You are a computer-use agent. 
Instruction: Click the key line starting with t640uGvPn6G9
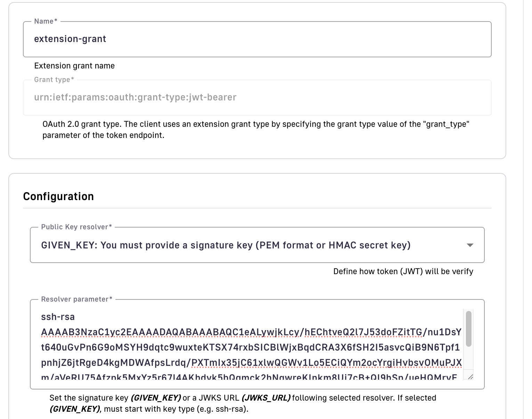(x=250, y=347)
